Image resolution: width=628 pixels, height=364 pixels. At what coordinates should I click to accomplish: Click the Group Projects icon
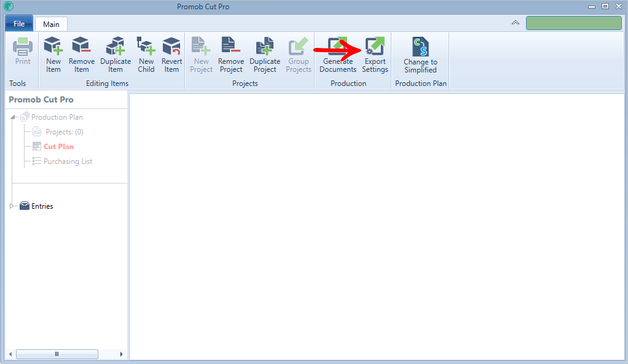point(299,47)
